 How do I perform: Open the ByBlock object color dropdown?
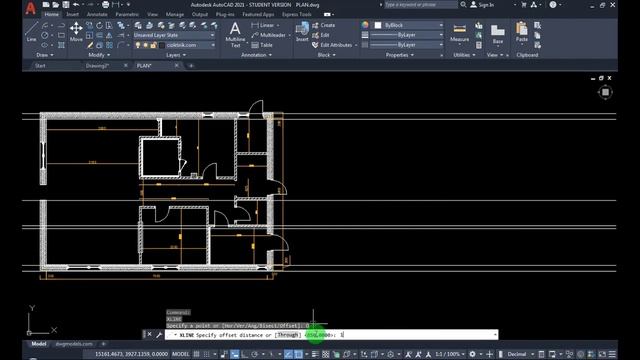(x=409, y=25)
